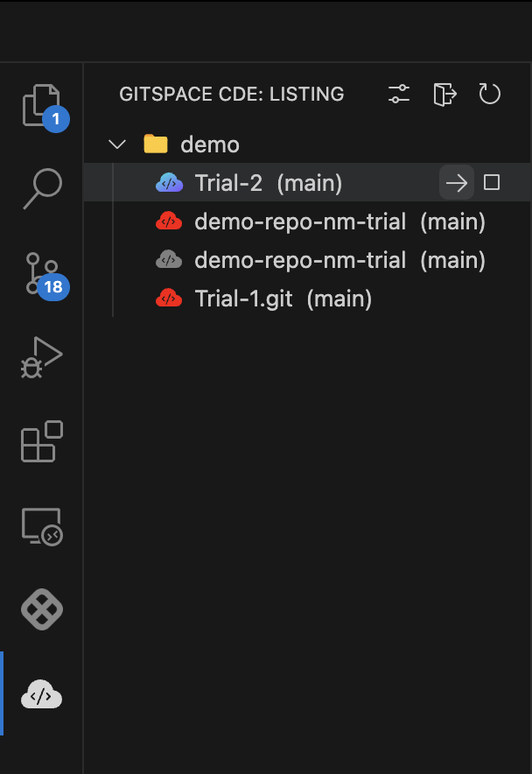Open the Explorer view in activity bar
This screenshot has height=774, width=532.
[41, 105]
